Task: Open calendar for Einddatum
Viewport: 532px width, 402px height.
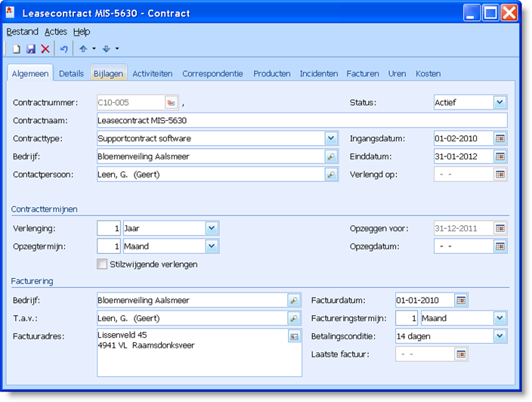Action: (x=500, y=156)
